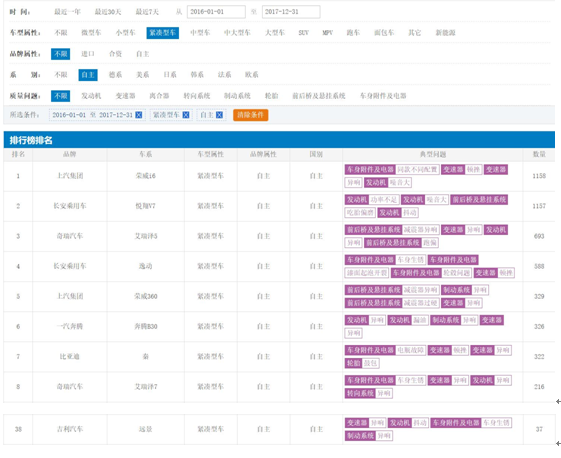Filter by 前后桥及悬挂系统 in the filter row
This screenshot has height=458, width=561.
pos(319,96)
